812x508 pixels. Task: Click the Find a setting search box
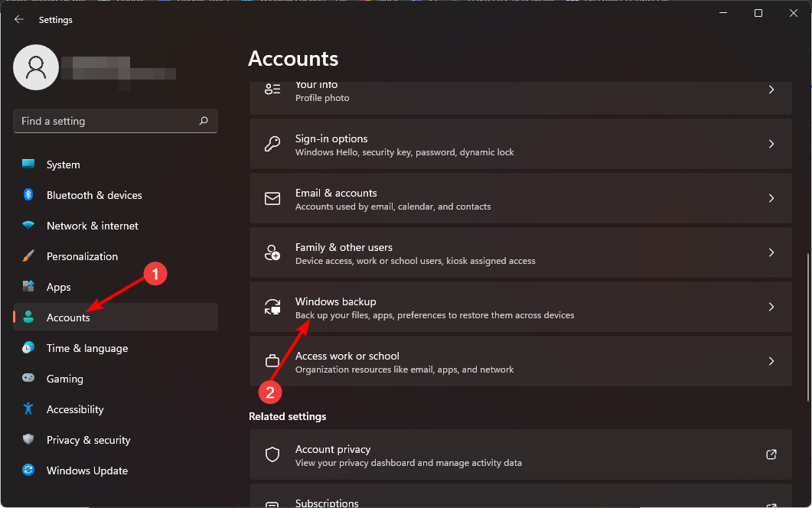pos(107,121)
